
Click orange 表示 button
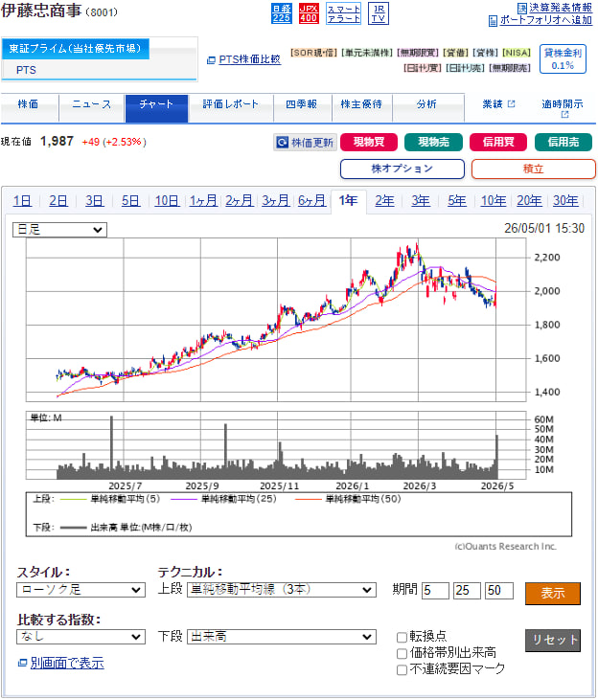(553, 594)
